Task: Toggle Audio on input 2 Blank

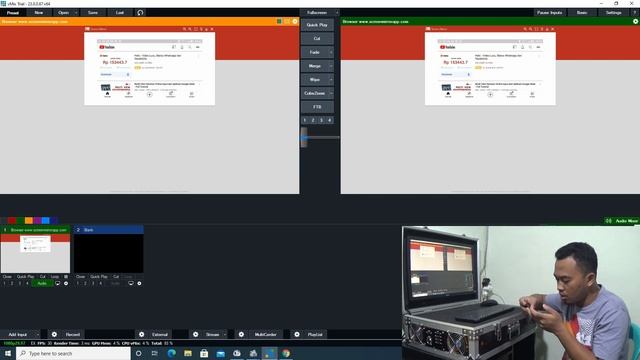Action: tap(116, 283)
